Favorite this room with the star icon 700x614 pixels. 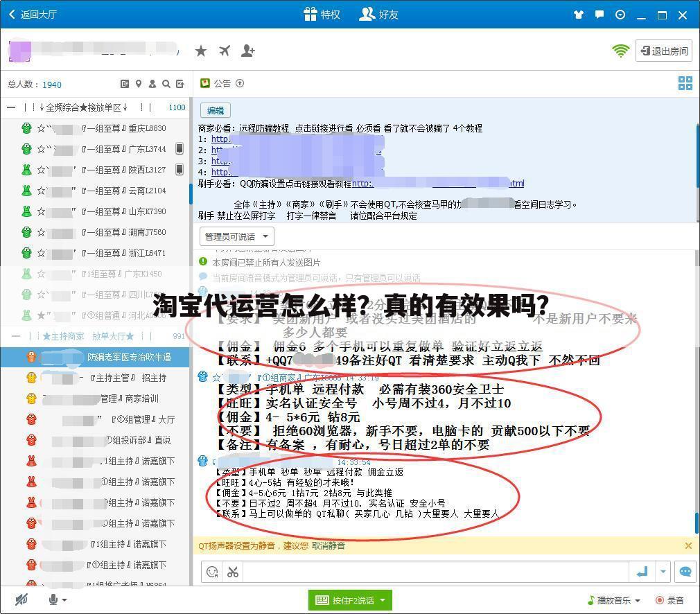(201, 51)
